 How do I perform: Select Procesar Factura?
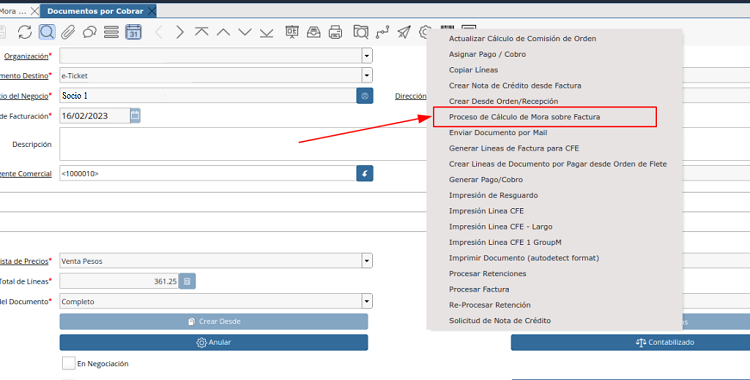click(x=479, y=289)
